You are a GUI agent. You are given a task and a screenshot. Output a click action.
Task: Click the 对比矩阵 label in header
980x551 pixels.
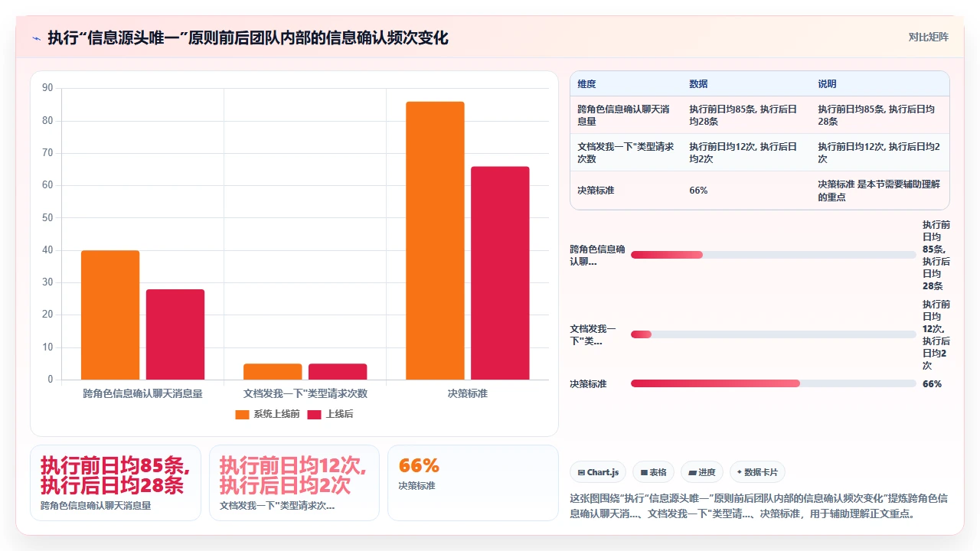pyautogui.click(x=928, y=37)
